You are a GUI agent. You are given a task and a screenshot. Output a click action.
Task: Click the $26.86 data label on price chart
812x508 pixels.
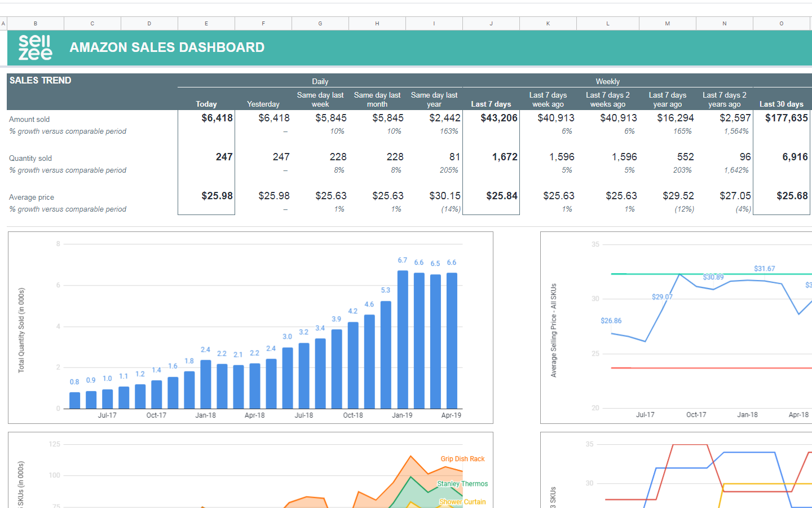611,321
